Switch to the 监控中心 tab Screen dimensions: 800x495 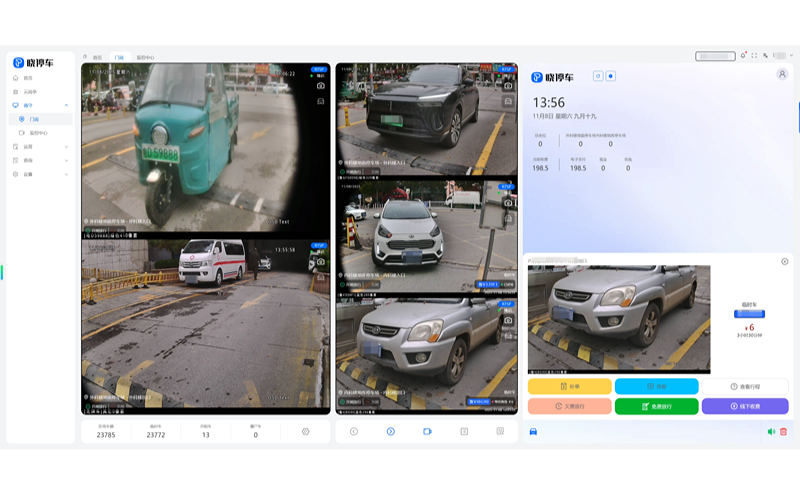(x=146, y=58)
